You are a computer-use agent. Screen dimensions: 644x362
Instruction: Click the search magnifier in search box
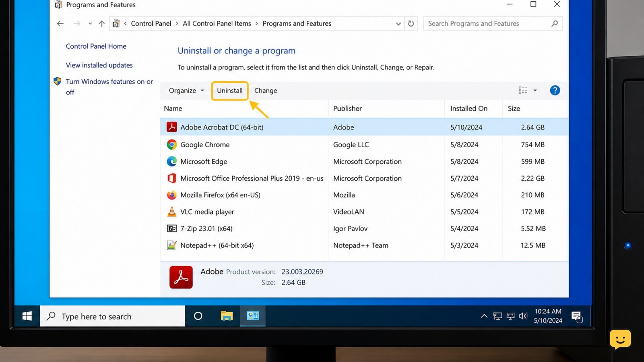555,23
